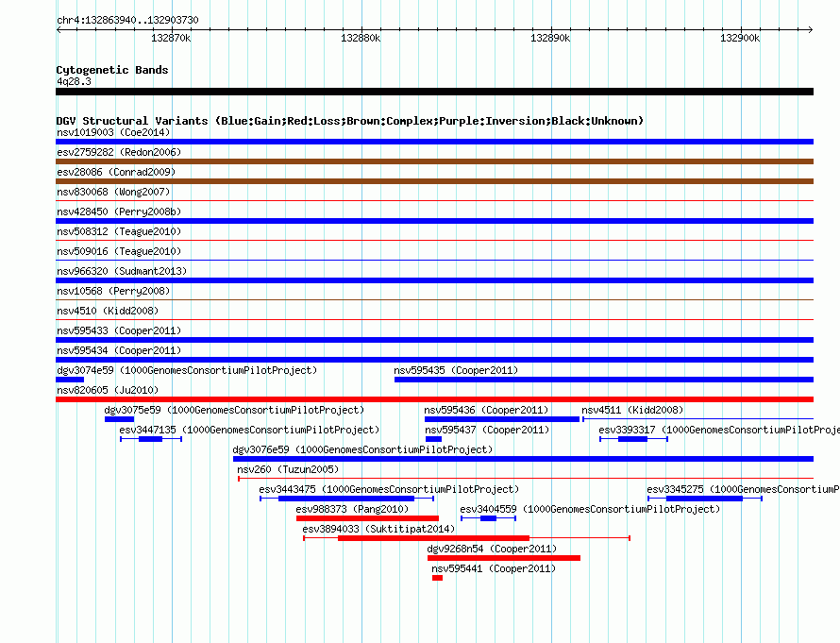Click the esv3447135 variant glyph
The height and width of the screenshot is (643, 840).
point(151,439)
